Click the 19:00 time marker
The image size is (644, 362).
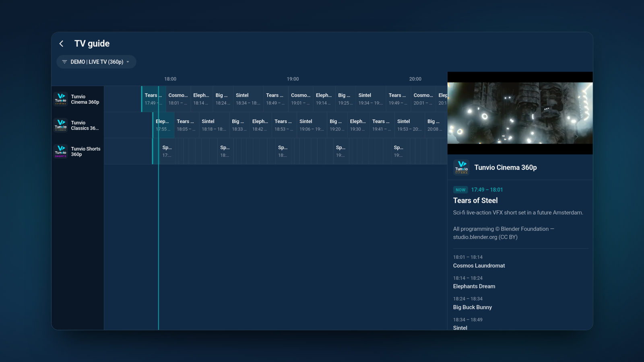(x=293, y=79)
